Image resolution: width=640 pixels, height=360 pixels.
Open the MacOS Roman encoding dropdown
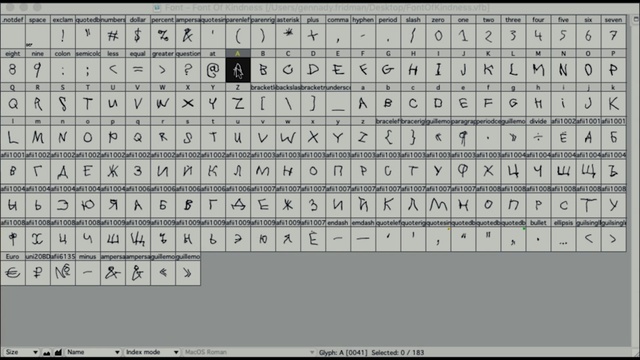click(249, 352)
